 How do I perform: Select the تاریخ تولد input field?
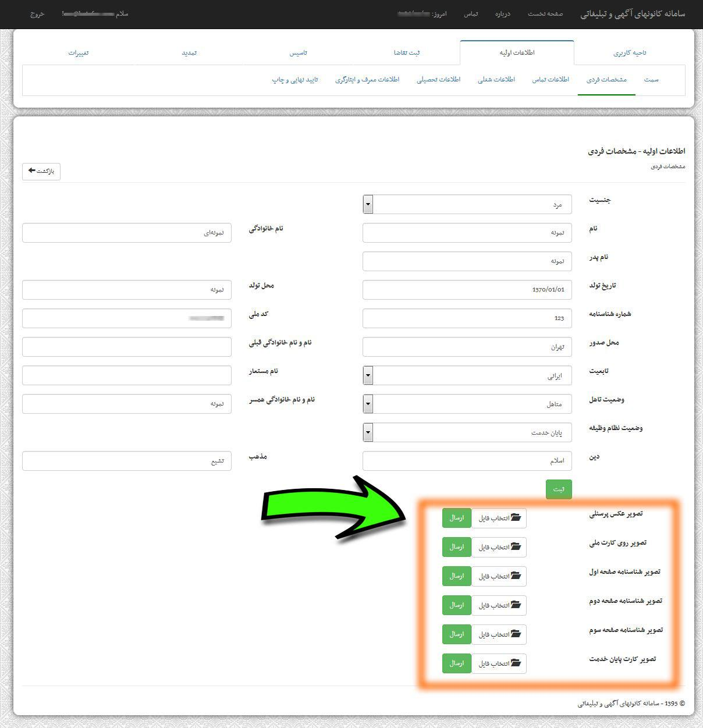[467, 290]
